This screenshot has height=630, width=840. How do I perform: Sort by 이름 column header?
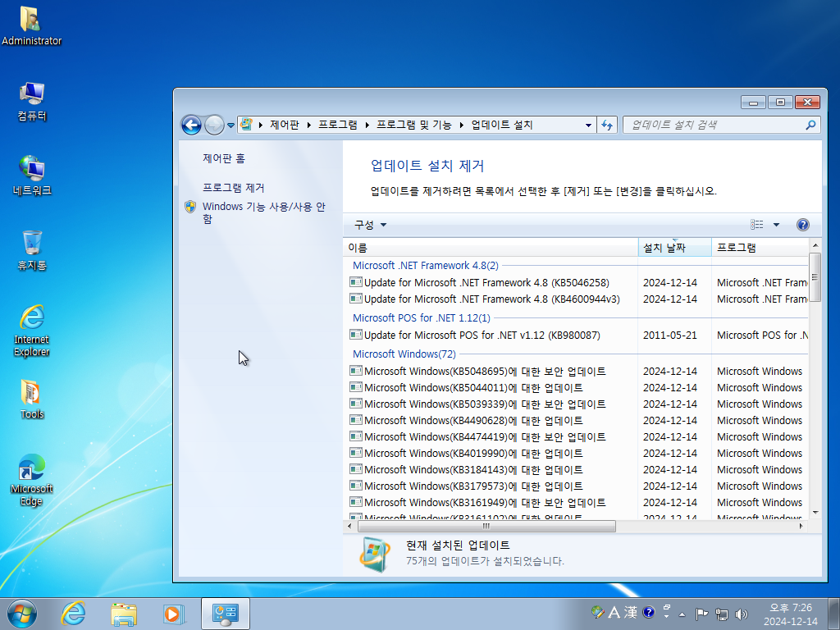491,248
